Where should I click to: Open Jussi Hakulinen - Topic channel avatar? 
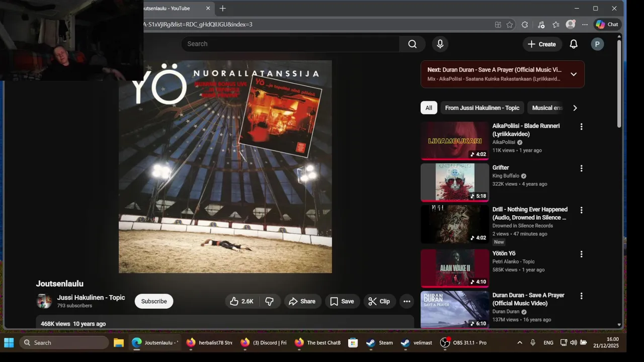(44, 301)
